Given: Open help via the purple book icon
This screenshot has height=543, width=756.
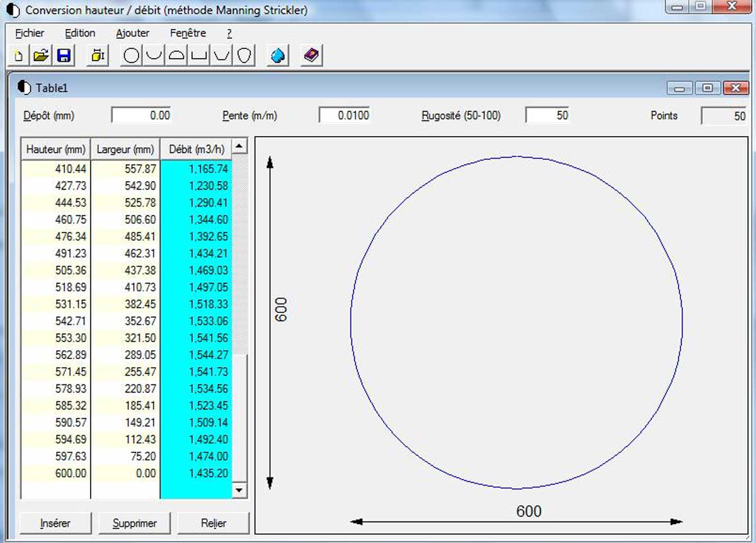Looking at the screenshot, I should point(310,55).
